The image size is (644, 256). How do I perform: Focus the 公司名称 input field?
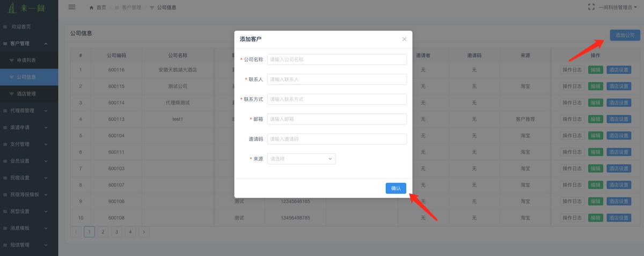(337, 60)
